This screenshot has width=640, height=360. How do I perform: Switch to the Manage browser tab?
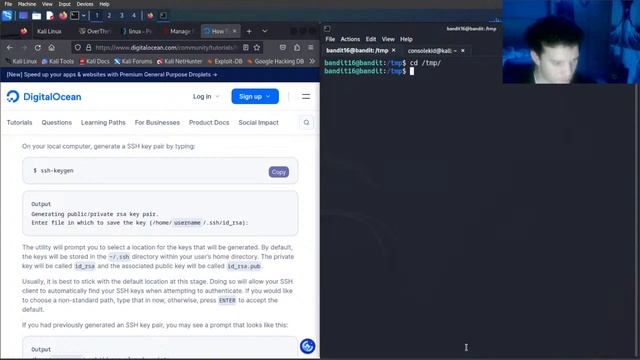tap(179, 31)
